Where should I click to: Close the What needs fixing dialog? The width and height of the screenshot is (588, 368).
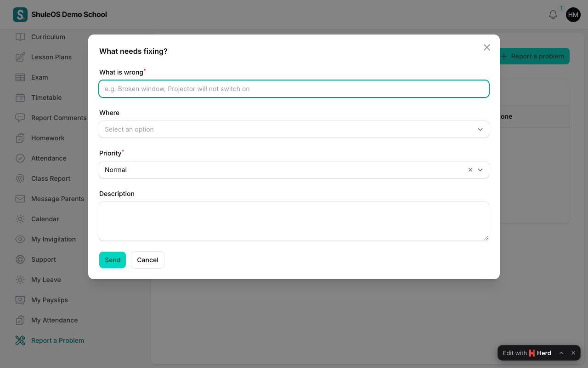(487, 47)
